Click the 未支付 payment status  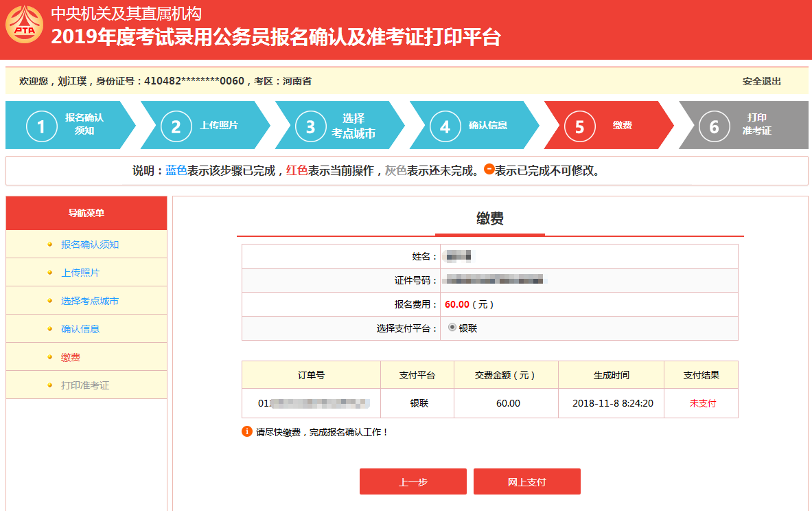pos(702,403)
